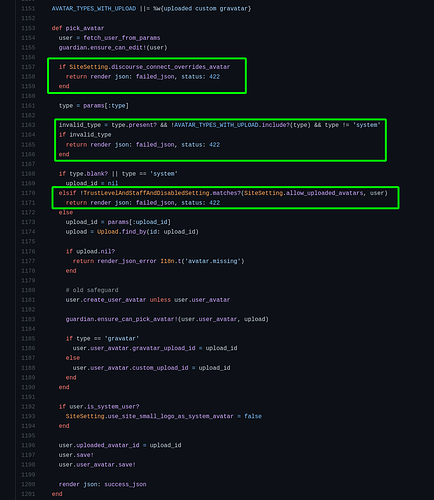Click line number 1153

(28, 28)
